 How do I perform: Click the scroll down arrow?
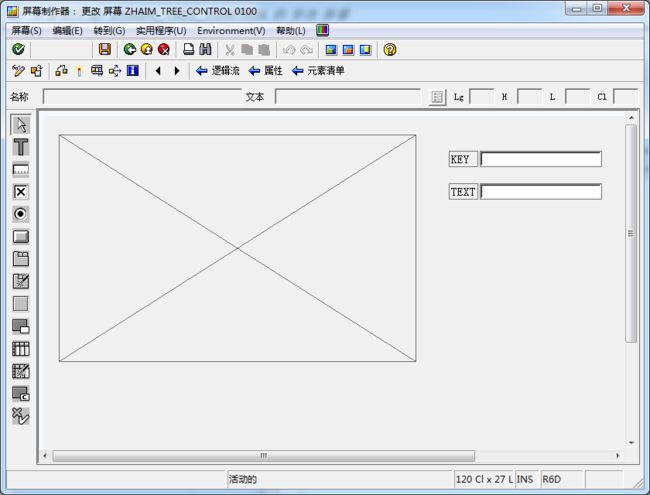coord(631,443)
